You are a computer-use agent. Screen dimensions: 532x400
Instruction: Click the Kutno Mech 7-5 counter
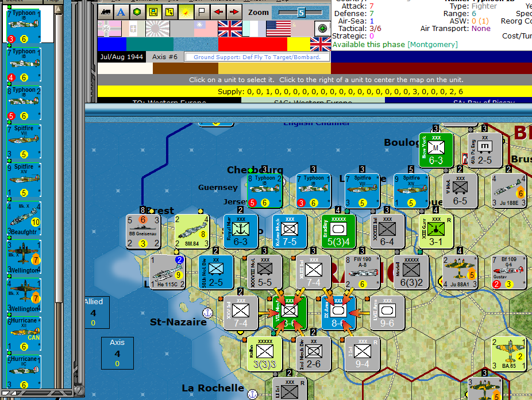[290, 232]
